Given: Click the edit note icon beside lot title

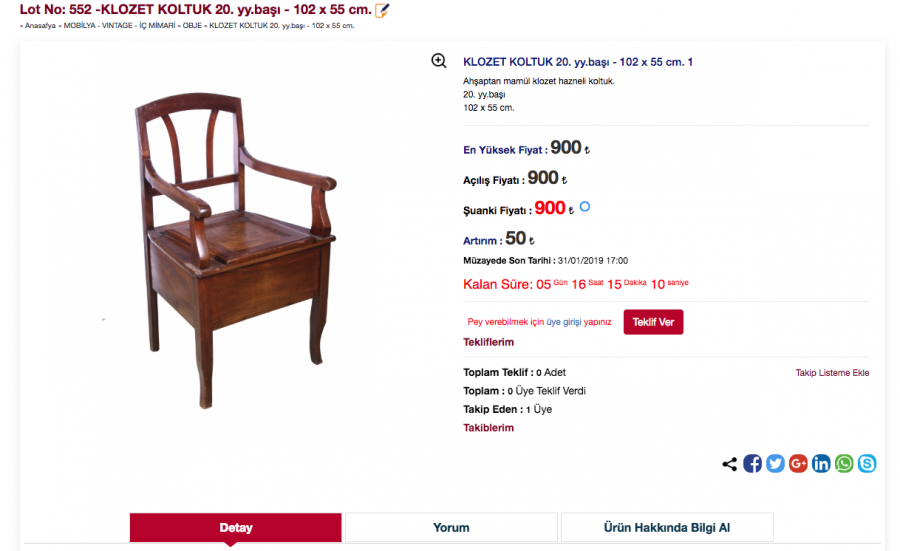Looking at the screenshot, I should [x=382, y=10].
